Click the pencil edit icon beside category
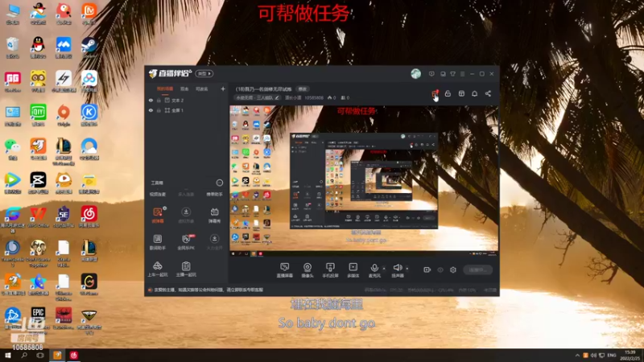This screenshot has height=362, width=644. point(277,97)
